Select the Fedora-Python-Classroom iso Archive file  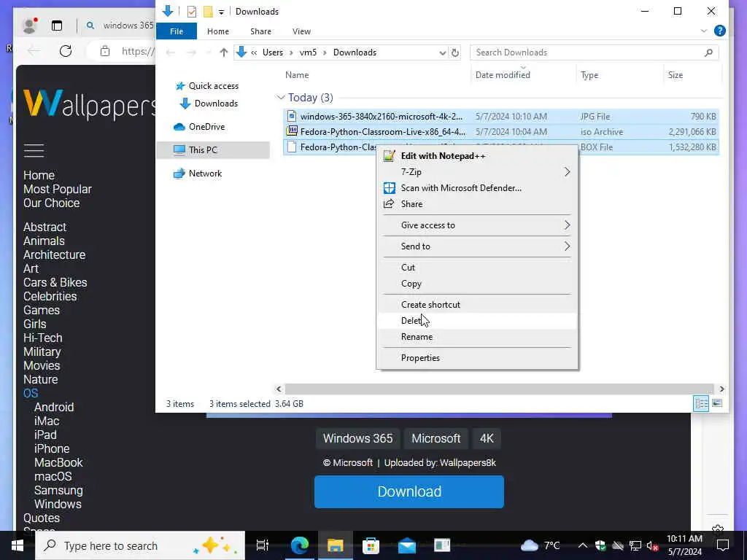(501, 132)
